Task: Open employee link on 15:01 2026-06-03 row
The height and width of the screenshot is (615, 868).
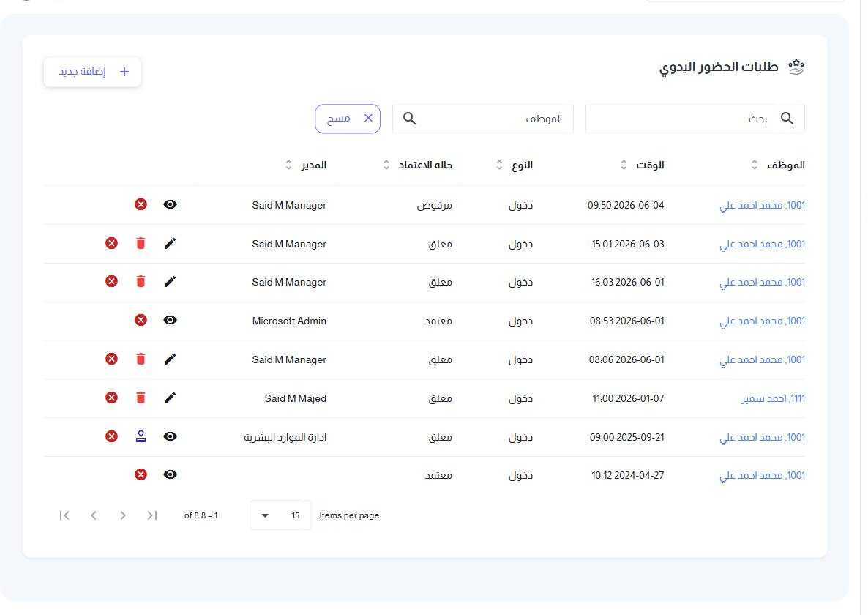Action: [x=762, y=244]
